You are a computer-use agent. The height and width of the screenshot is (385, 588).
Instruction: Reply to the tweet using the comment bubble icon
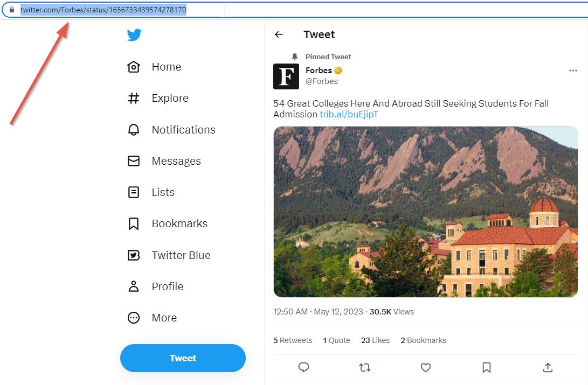pos(303,367)
